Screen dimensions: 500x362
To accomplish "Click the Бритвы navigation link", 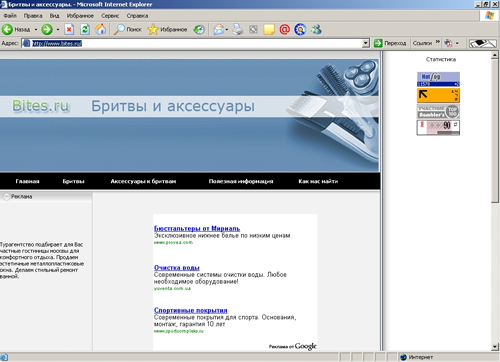I will click(73, 181).
